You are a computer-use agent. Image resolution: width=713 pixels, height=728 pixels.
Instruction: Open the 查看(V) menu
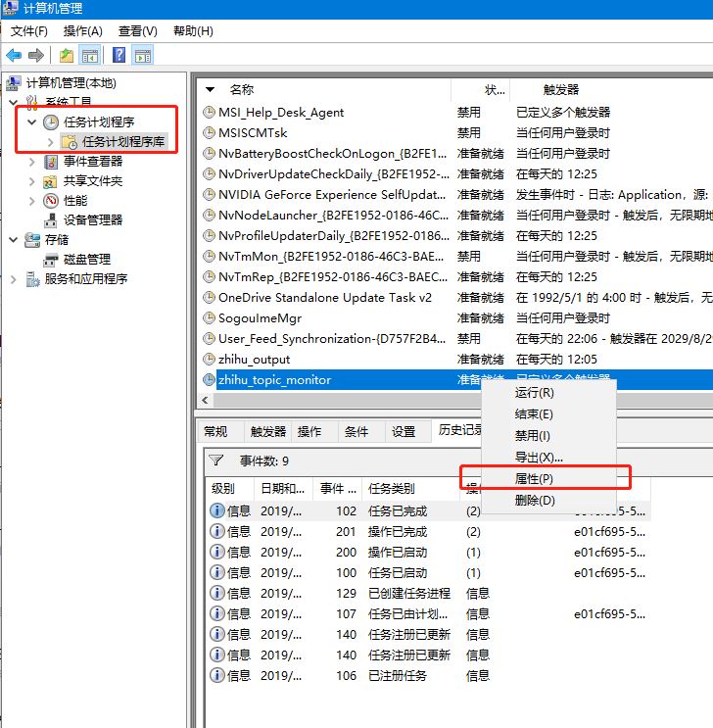[x=137, y=31]
